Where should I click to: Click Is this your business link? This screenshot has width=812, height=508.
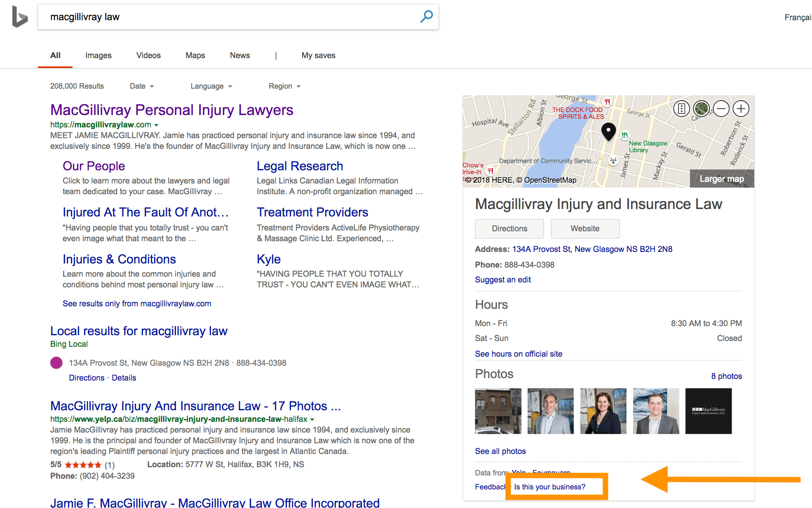point(549,487)
